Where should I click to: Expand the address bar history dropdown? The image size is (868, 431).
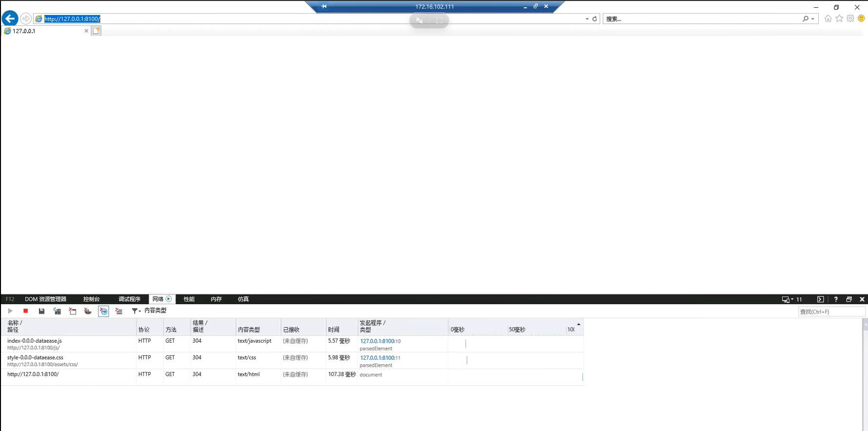tap(587, 19)
